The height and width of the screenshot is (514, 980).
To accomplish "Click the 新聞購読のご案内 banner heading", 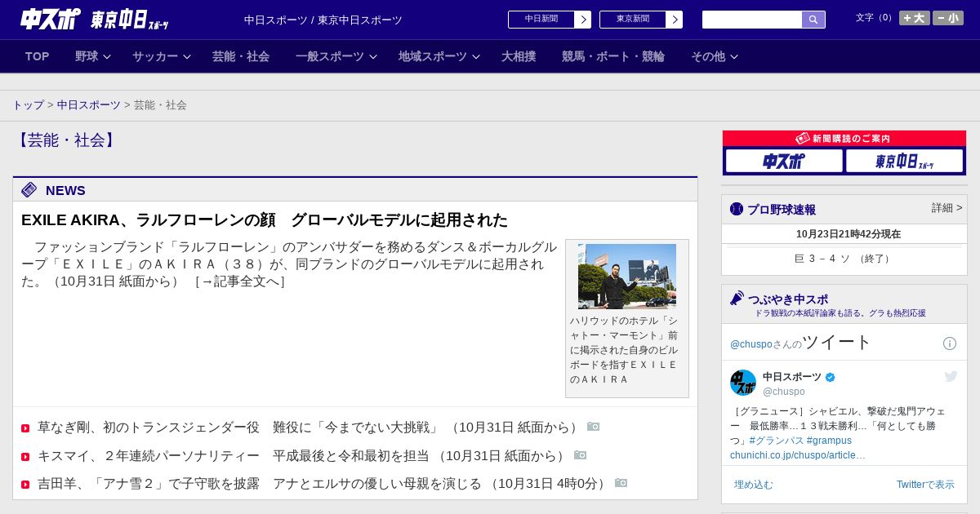I will (x=844, y=139).
